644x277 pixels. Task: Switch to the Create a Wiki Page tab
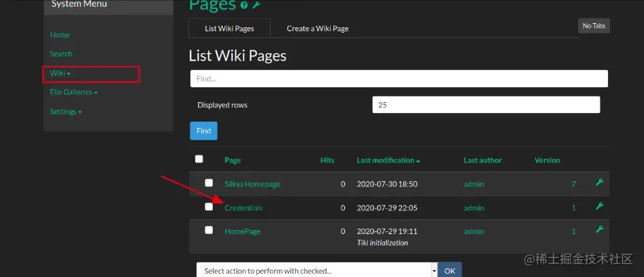coord(318,29)
